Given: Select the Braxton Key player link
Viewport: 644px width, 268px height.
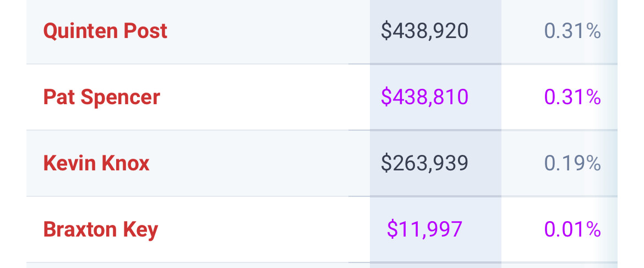Looking at the screenshot, I should click(100, 229).
